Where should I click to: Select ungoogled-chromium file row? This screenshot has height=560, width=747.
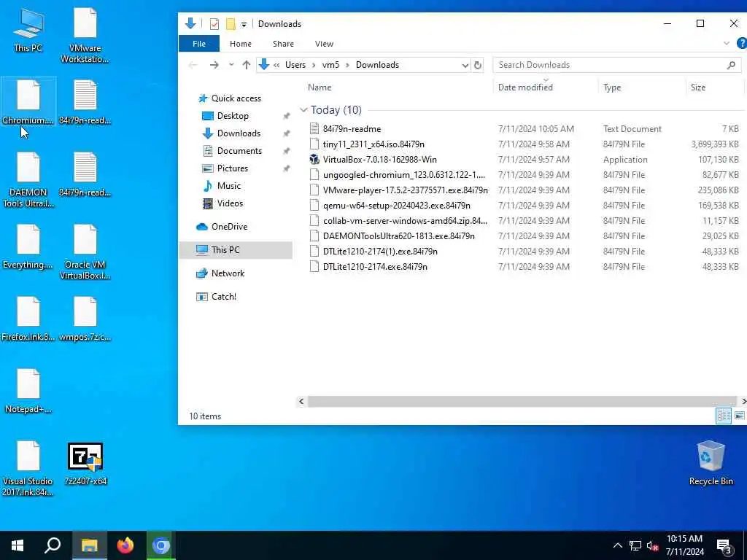524,174
